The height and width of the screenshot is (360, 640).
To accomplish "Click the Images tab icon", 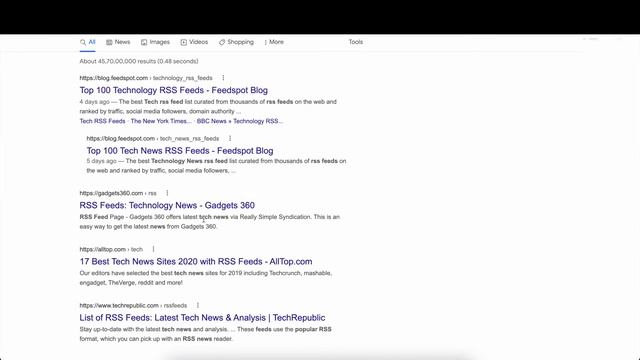I will tap(144, 42).
